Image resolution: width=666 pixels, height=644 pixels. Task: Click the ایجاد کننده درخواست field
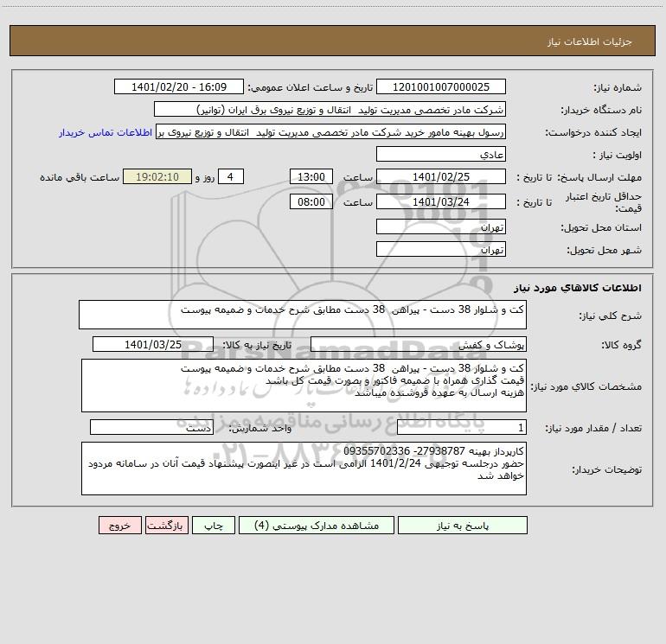(330, 131)
